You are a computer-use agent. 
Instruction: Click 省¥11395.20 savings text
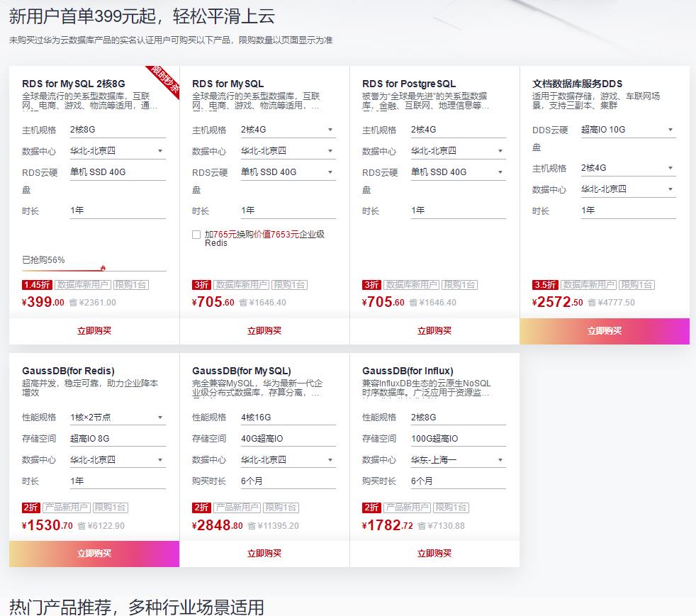tap(273, 526)
